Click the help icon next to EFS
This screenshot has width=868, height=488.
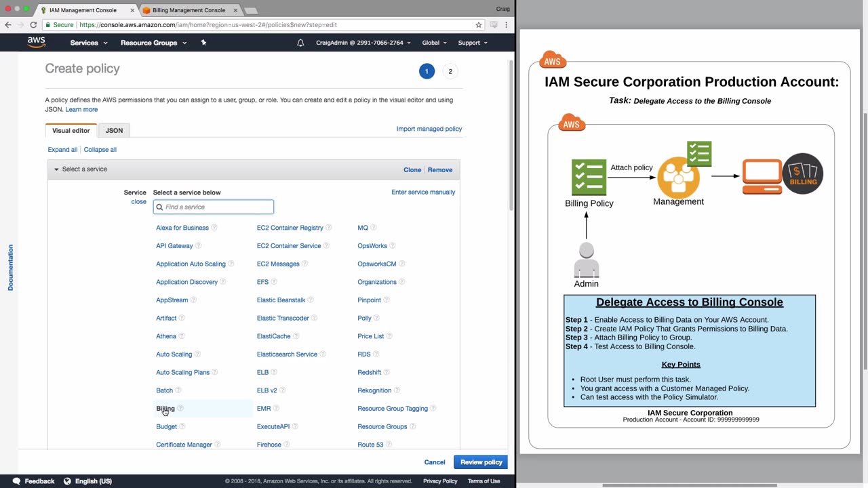tap(275, 282)
